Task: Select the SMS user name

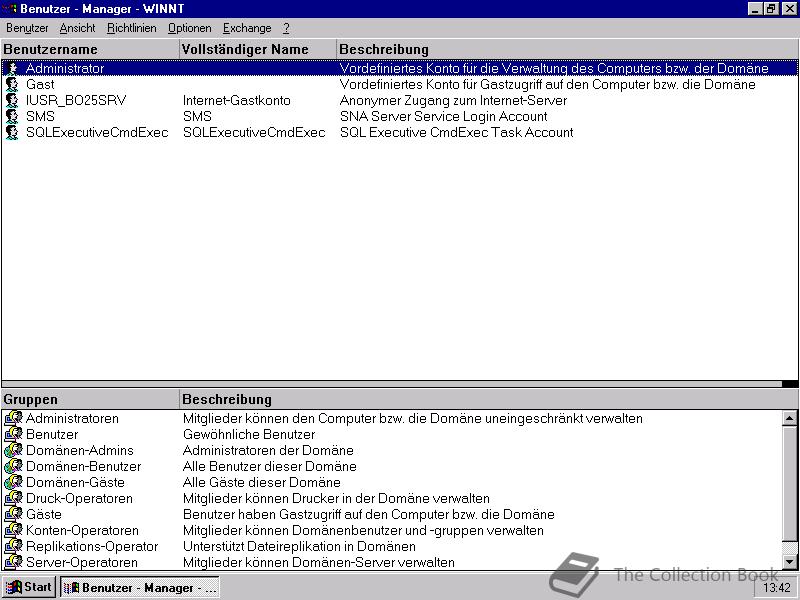Action: coord(40,116)
